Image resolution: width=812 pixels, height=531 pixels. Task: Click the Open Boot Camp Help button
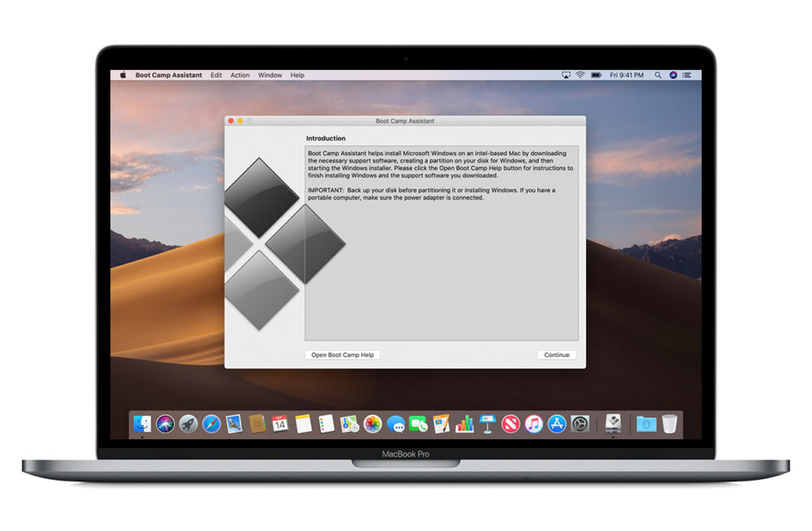343,355
